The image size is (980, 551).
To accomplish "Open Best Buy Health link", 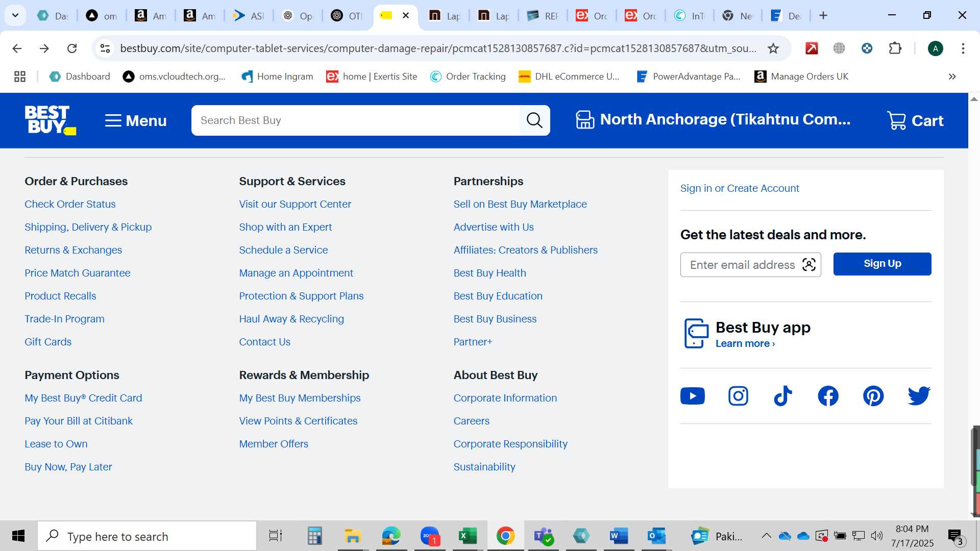I will point(489,273).
